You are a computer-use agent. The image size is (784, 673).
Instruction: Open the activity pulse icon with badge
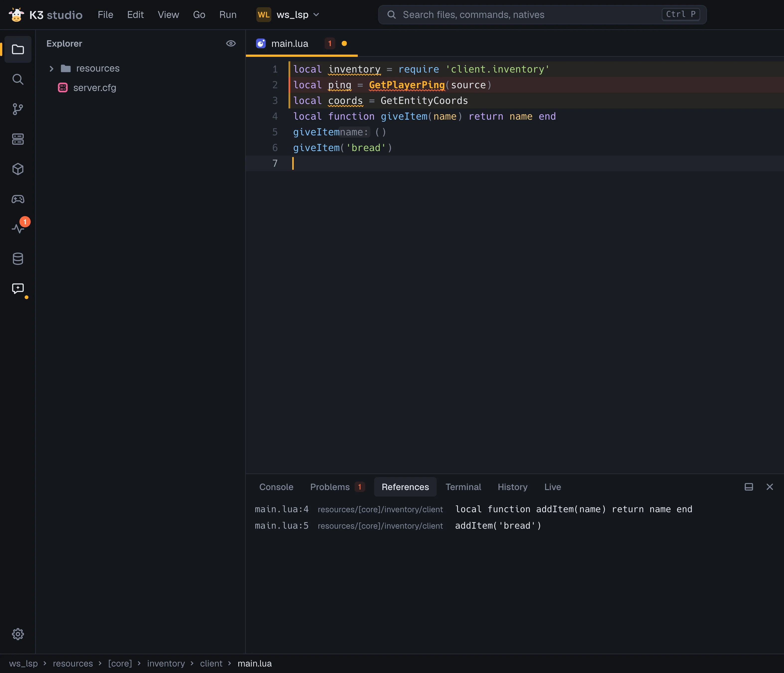(18, 229)
